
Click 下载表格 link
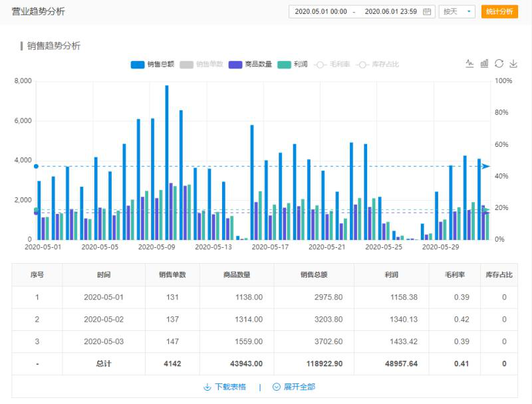pyautogui.click(x=230, y=387)
